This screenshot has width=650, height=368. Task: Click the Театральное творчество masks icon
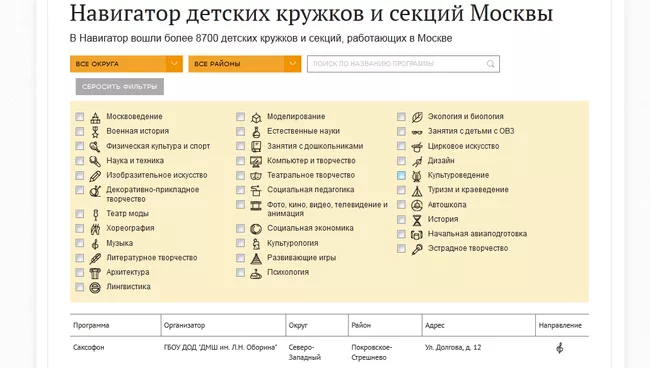(x=256, y=176)
